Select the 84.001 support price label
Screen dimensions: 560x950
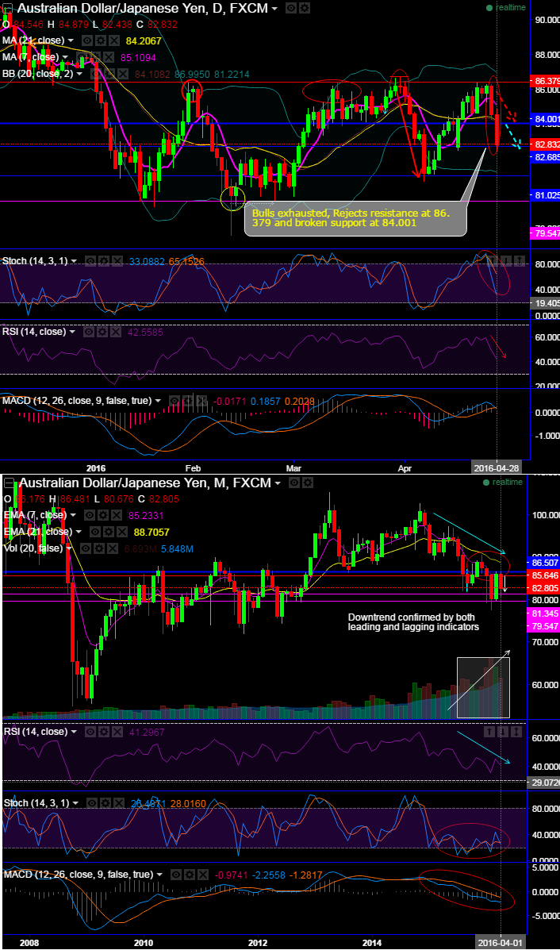point(545,119)
